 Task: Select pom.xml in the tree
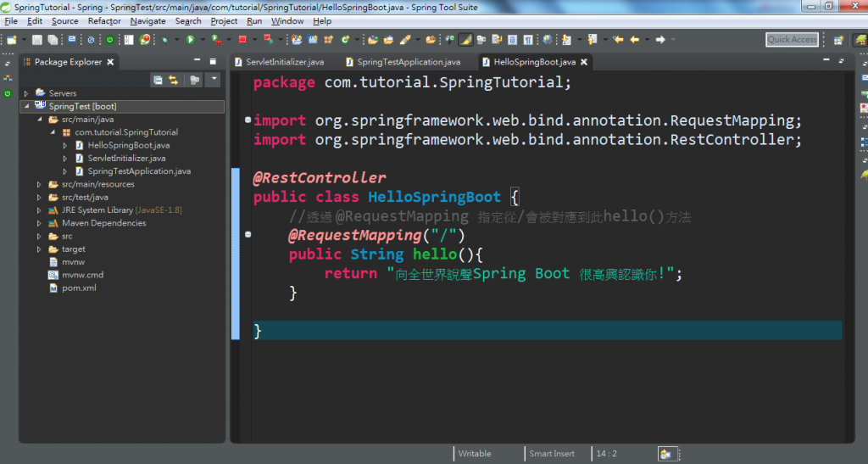click(79, 288)
